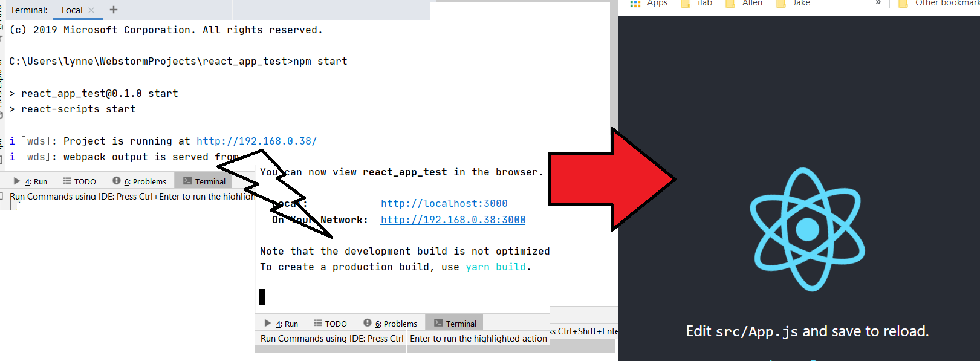
Task: Open a new terminal session with plus
Action: tap(114, 10)
